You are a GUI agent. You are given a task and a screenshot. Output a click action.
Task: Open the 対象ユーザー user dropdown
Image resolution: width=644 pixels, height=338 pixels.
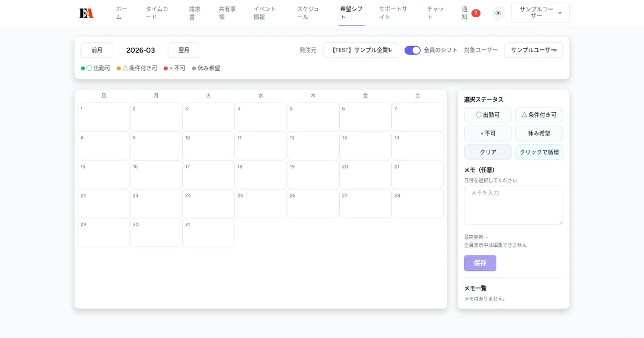point(533,50)
